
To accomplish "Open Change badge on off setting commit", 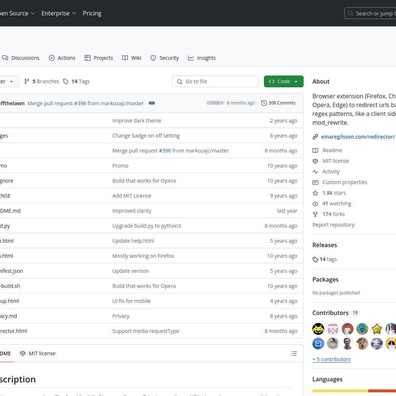I will [x=146, y=136].
